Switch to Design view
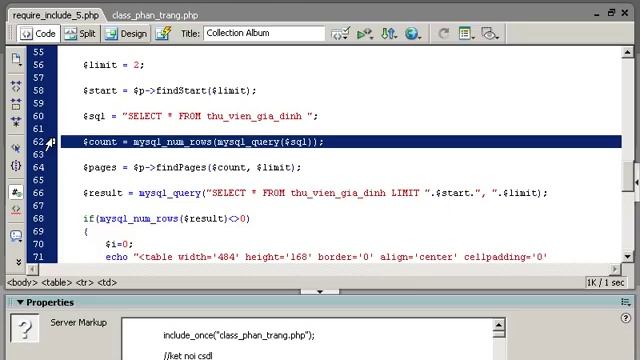This screenshot has width=640, height=360. [x=126, y=33]
